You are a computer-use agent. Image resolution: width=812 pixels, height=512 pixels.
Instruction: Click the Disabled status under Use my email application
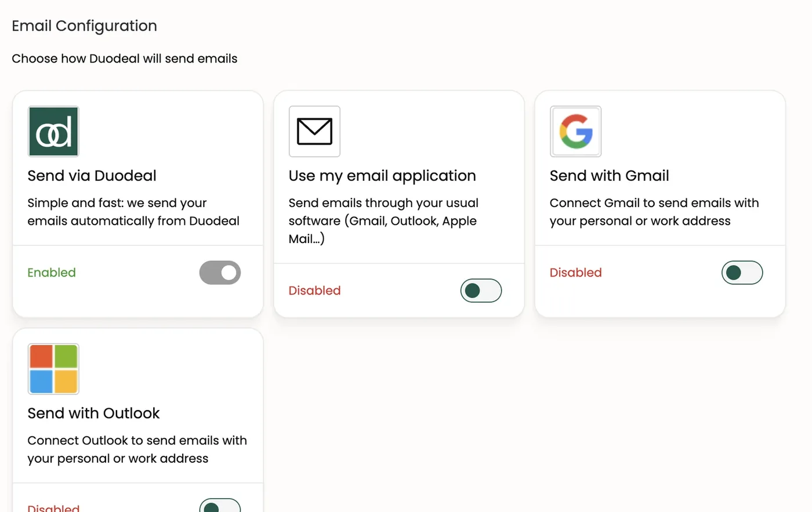click(x=314, y=291)
